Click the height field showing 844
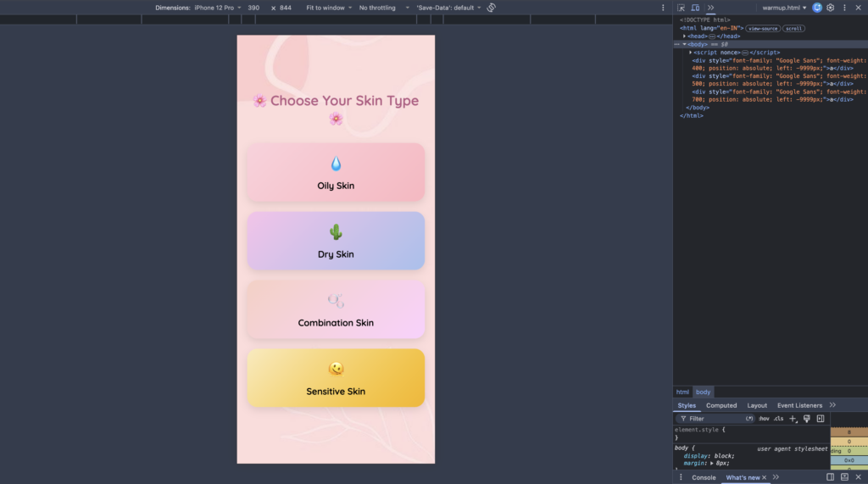The image size is (868, 484). point(286,8)
